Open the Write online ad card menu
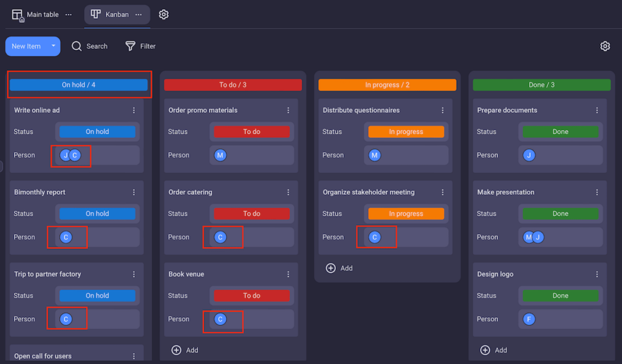The height and width of the screenshot is (364, 622). tap(134, 110)
